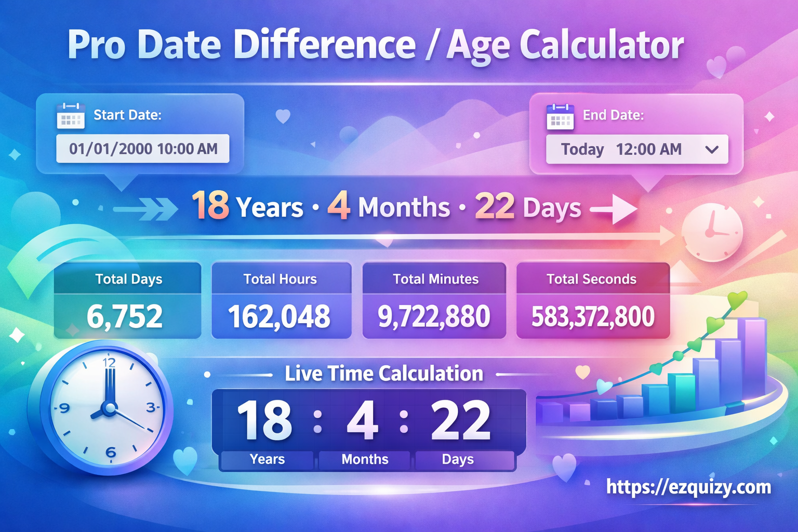
Task: Select the Total Days result card
Action: [127, 301]
